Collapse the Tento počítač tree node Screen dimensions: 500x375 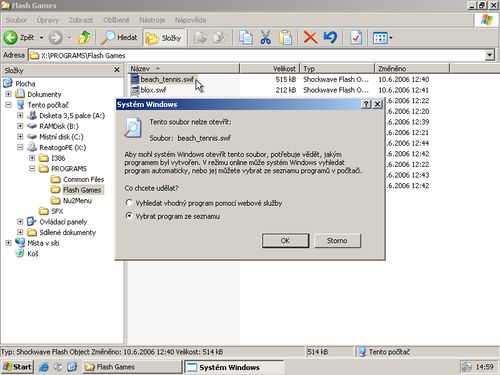(x=8, y=105)
